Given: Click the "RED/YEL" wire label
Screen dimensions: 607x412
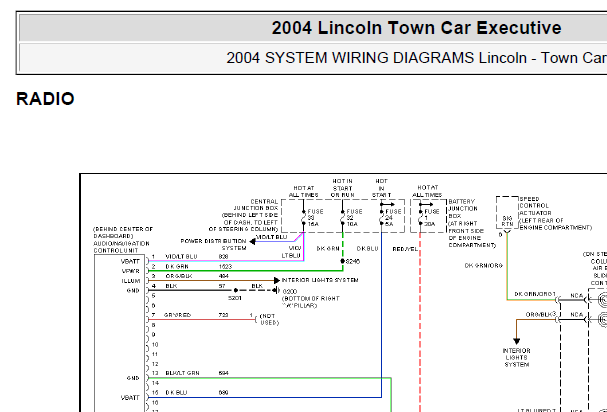Looking at the screenshot, I should click(x=405, y=249).
